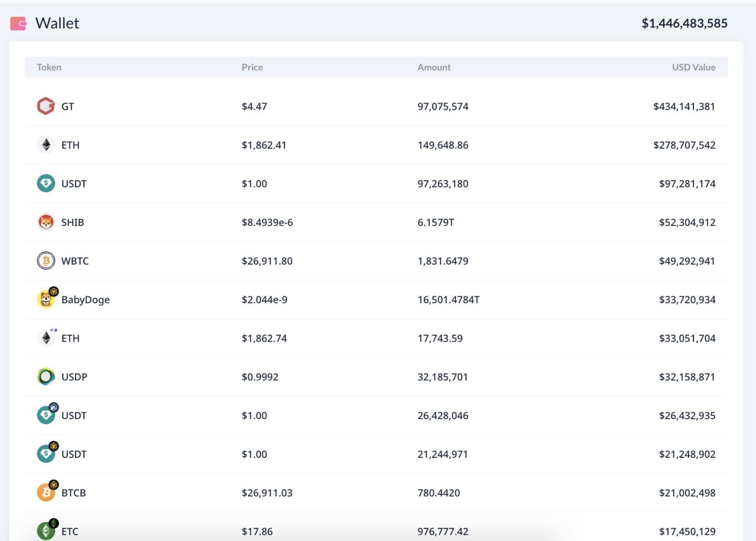Viewport: 756px width, 541px height.
Task: Select the ETC token name
Action: (70, 532)
